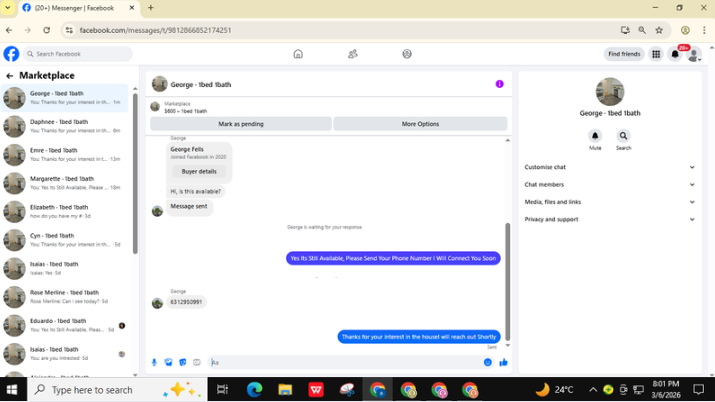Viewport: 715px width, 402px height.
Task: Open Task View on the taskbar
Action: tap(223, 390)
